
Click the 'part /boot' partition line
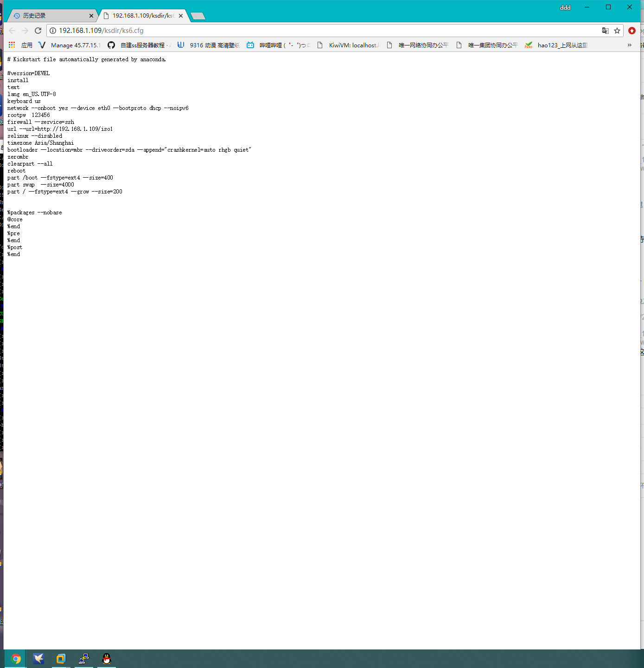pyautogui.click(x=60, y=178)
